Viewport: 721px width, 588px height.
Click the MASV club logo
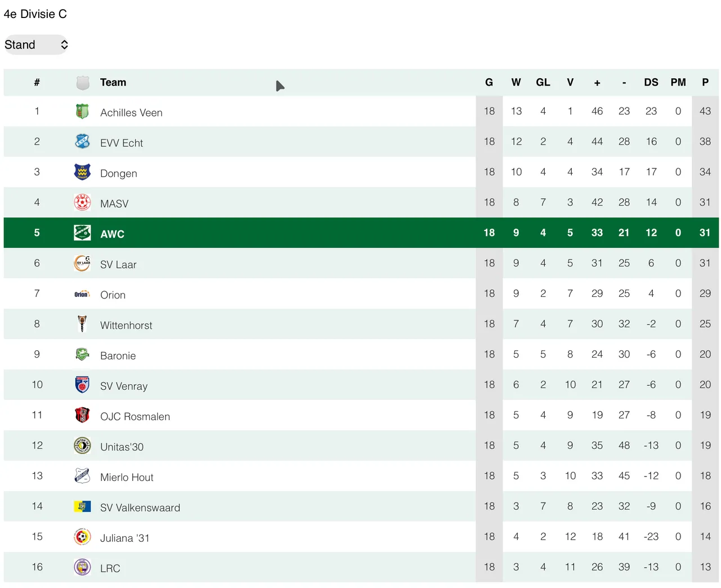[x=82, y=203]
